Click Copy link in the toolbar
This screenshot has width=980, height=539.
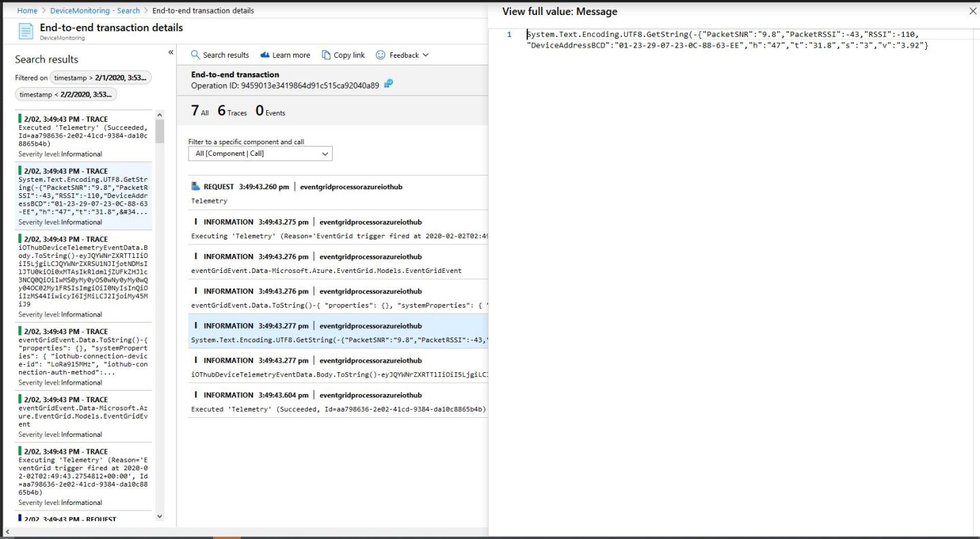(343, 55)
